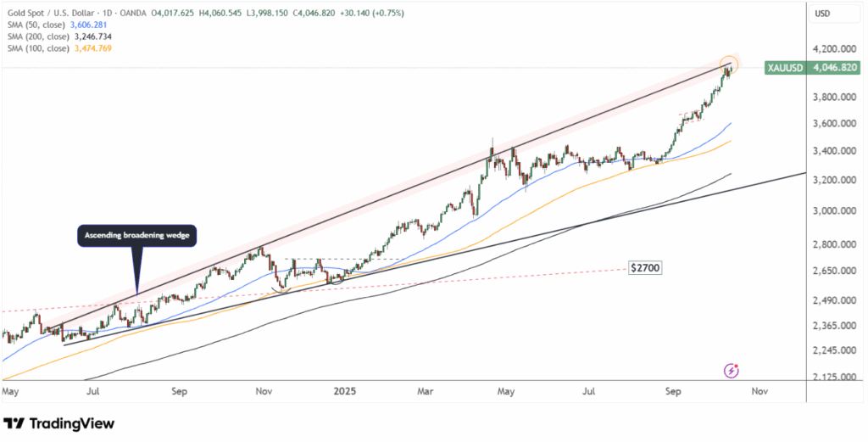
Task: Click the rightmost Nov label on time axis
Action: click(x=759, y=392)
